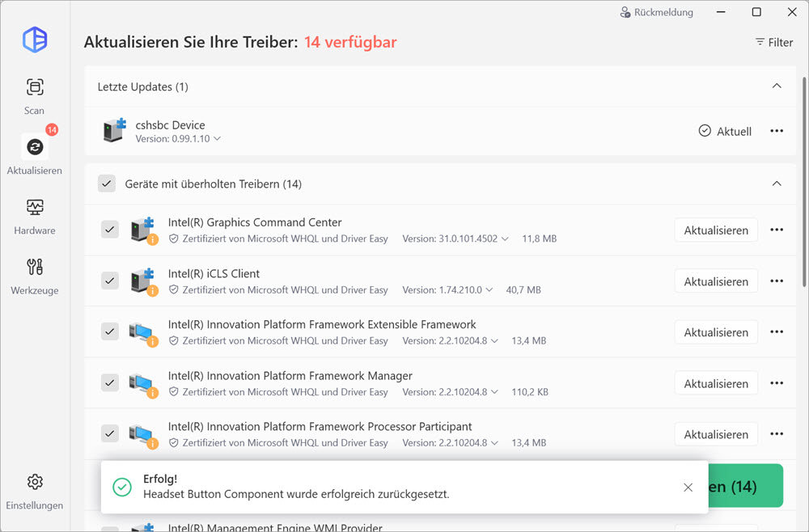809x532 pixels.
Task: Click Intel(R) iCLS Client device icon
Action: [143, 281]
